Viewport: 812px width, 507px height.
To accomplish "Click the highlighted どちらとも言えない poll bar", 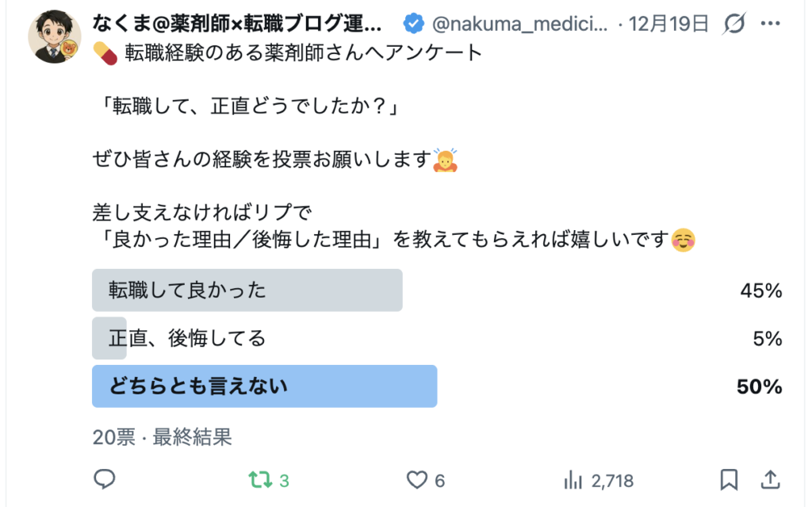I will click(264, 386).
